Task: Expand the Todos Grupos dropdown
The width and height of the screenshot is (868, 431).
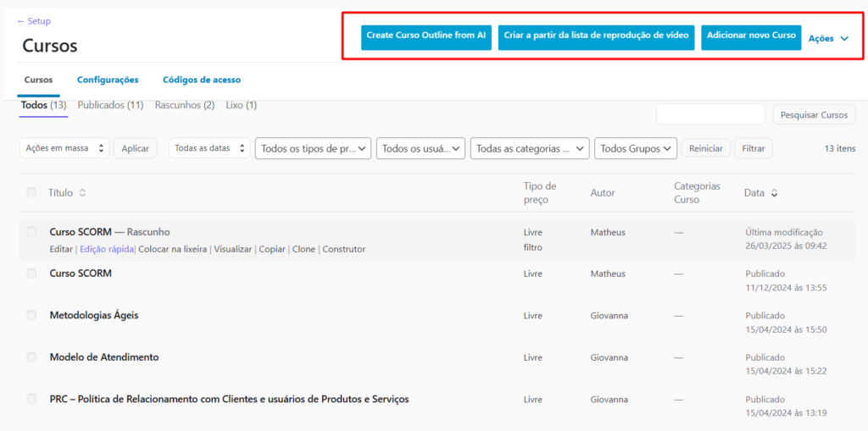Action: (635, 148)
